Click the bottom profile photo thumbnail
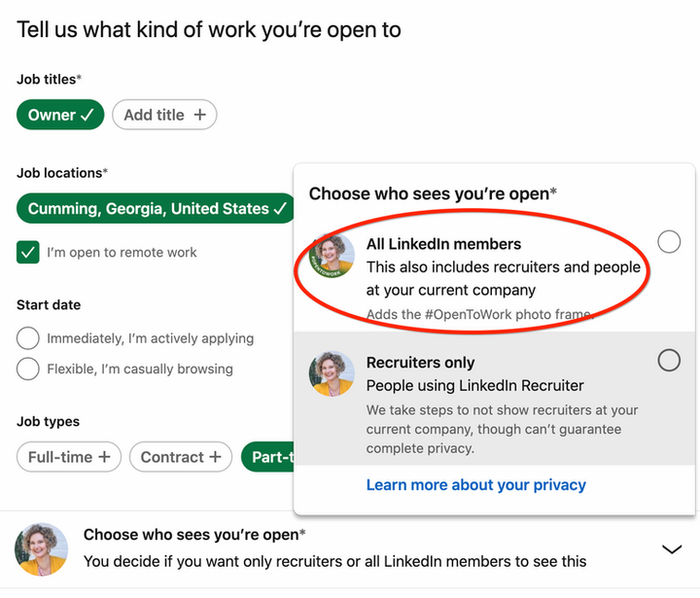The height and width of the screenshot is (598, 700). [x=41, y=549]
